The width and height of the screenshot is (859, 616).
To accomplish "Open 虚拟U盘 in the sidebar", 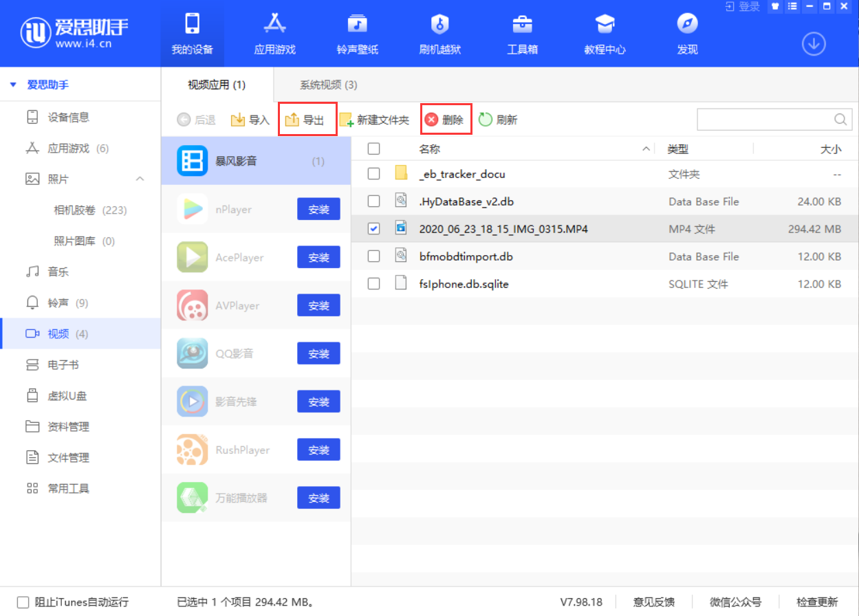I will pyautogui.click(x=80, y=395).
